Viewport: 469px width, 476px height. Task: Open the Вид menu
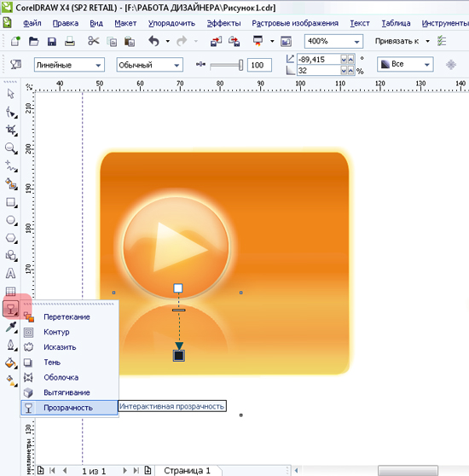point(96,23)
